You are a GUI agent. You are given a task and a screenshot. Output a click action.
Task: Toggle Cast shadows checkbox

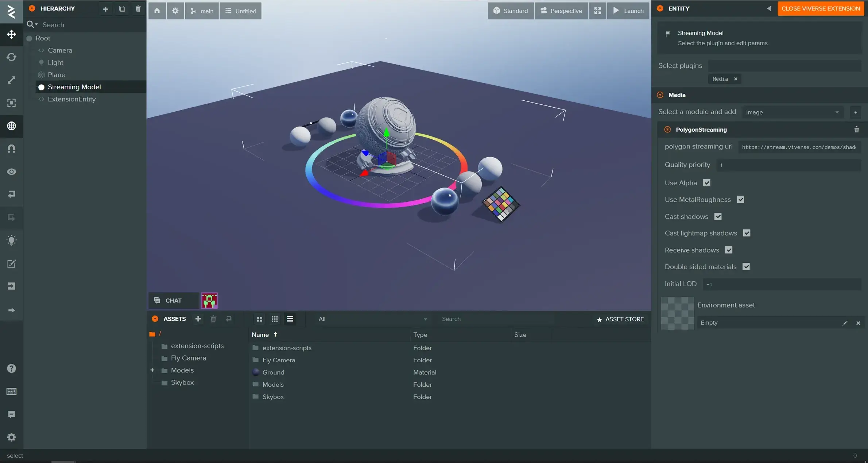[718, 216]
